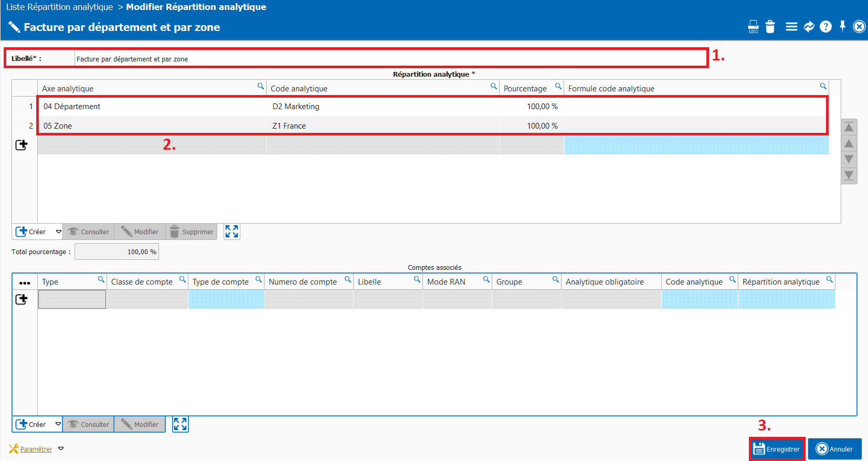Click the share arrow icon in header
This screenshot has height=461, width=868.
[x=809, y=27]
